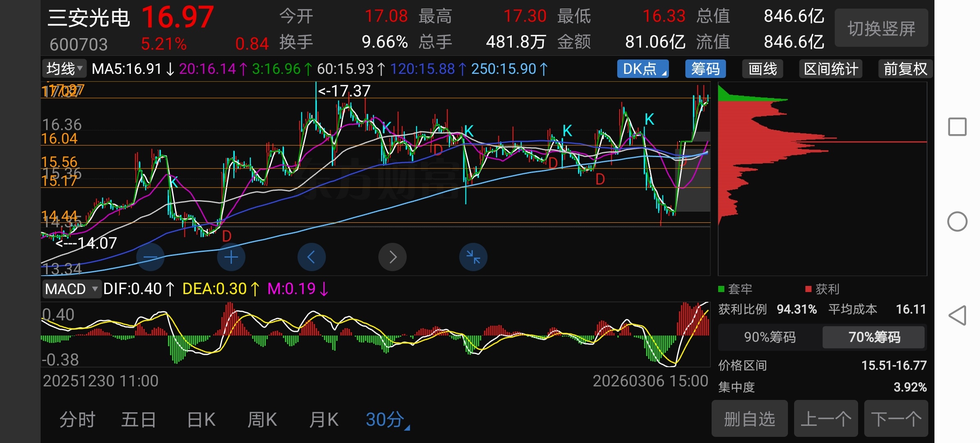Select the 70%筹码 option

874,337
